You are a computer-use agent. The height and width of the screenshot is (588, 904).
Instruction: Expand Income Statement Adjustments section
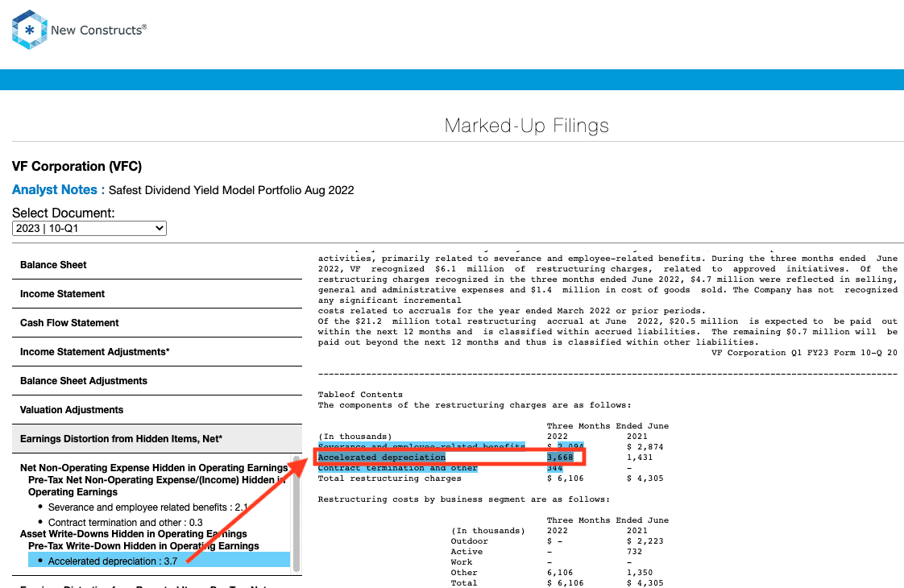pyautogui.click(x=157, y=352)
